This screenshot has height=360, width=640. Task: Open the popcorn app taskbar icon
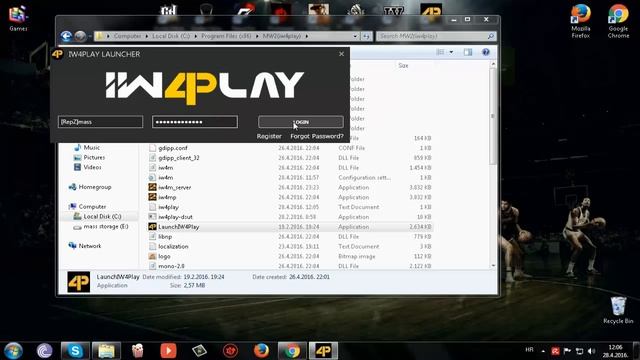pyautogui.click(x=138, y=351)
